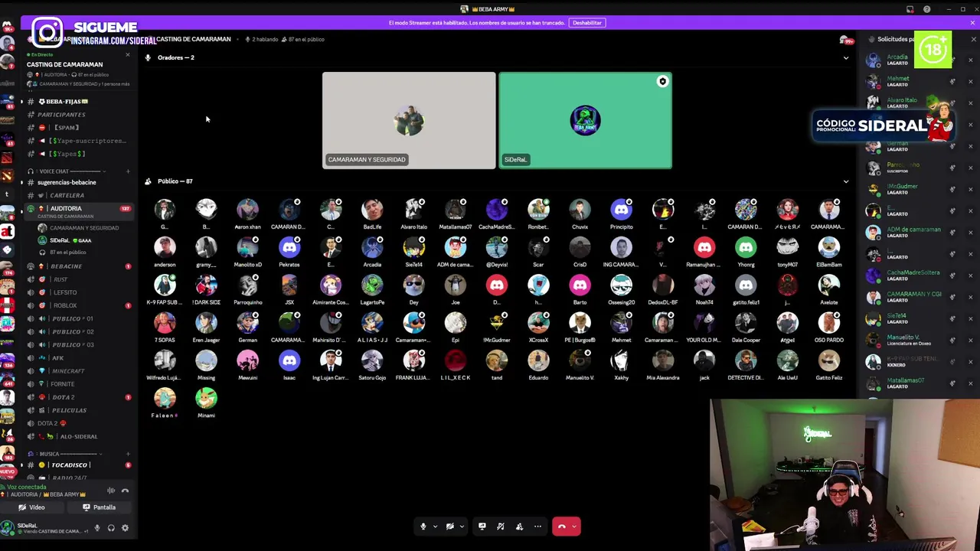Open the disconnect options arrow
The width and height of the screenshot is (980, 551).
[574, 527]
